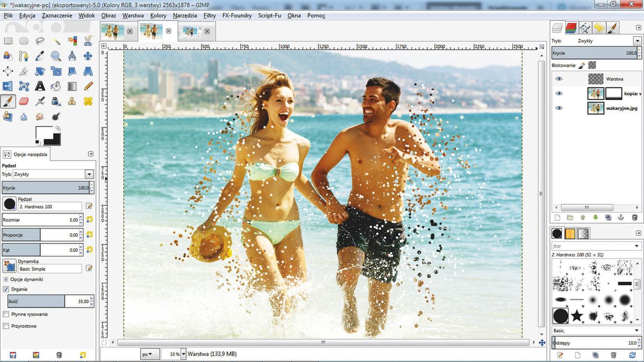Screen dimensions: 644x362
Task: Select the Free Select lasso tool
Action: coord(40,41)
